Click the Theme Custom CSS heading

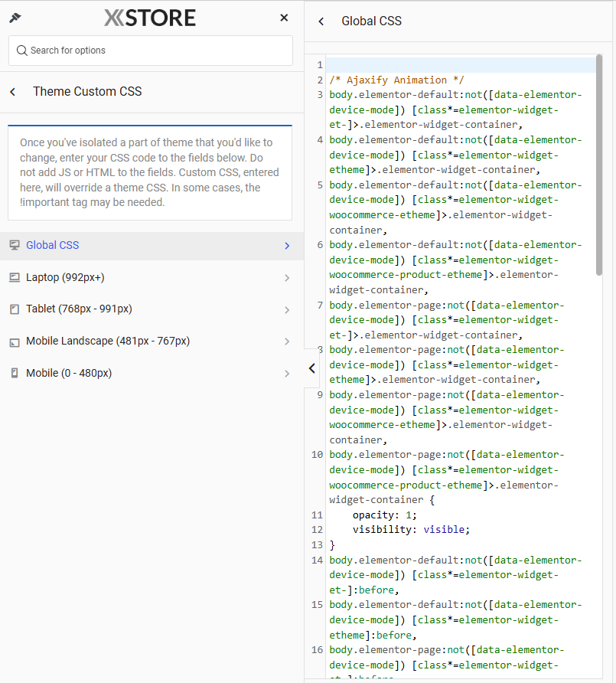[87, 91]
